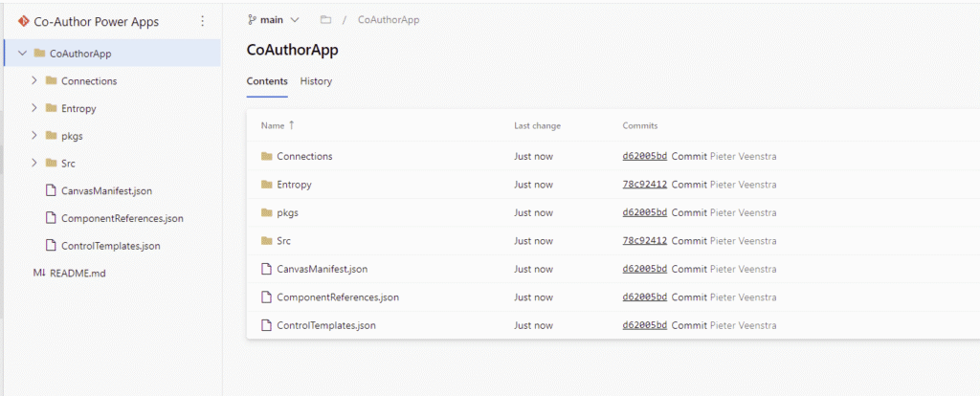Click folder icon in pkgs table row
Viewport: 980px width, 396px height.
pos(267,212)
